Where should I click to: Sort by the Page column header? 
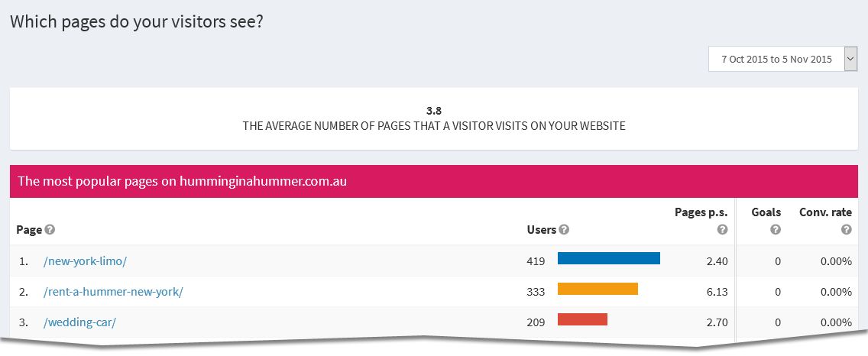tap(28, 229)
